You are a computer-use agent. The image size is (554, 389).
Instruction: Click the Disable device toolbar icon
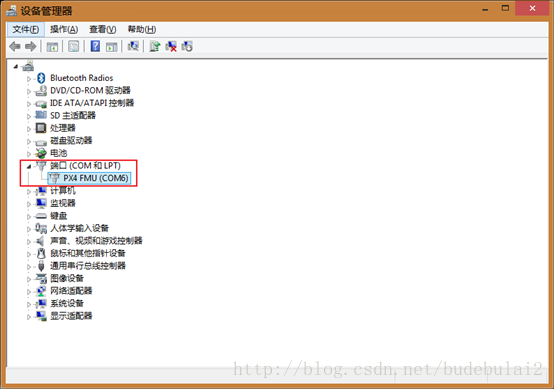tap(187, 46)
